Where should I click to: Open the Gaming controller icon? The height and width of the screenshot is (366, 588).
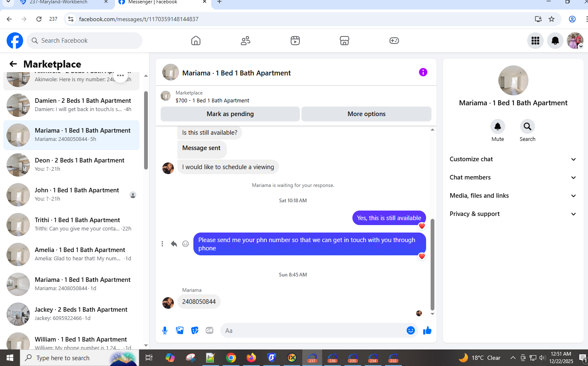pos(394,41)
